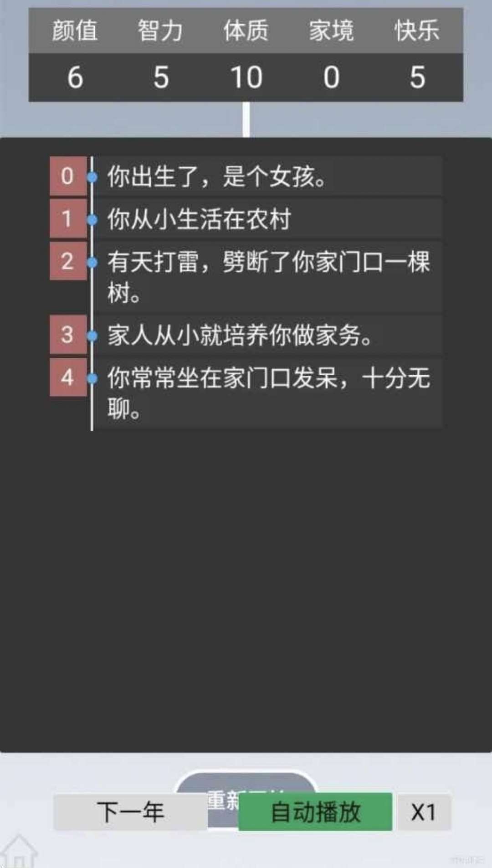
Task: Change the X1 playback speed
Action: tap(424, 812)
